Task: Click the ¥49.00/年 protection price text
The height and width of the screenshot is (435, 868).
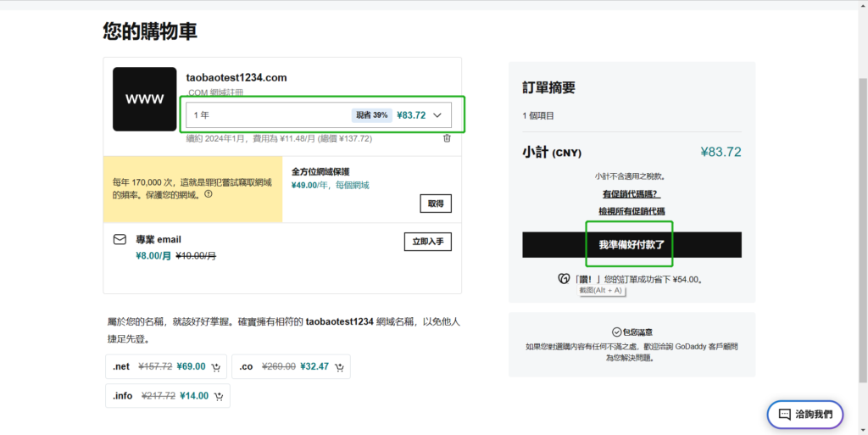Action: [330, 186]
